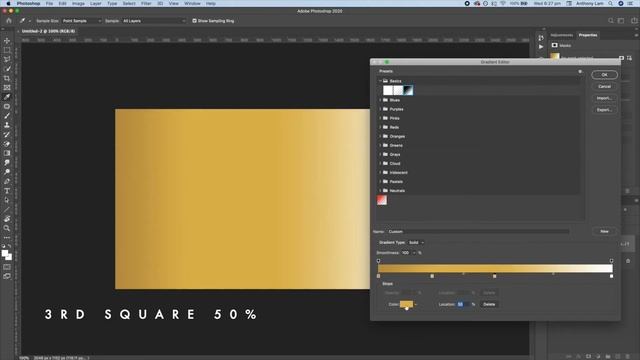Click the gradient Name field

478,231
